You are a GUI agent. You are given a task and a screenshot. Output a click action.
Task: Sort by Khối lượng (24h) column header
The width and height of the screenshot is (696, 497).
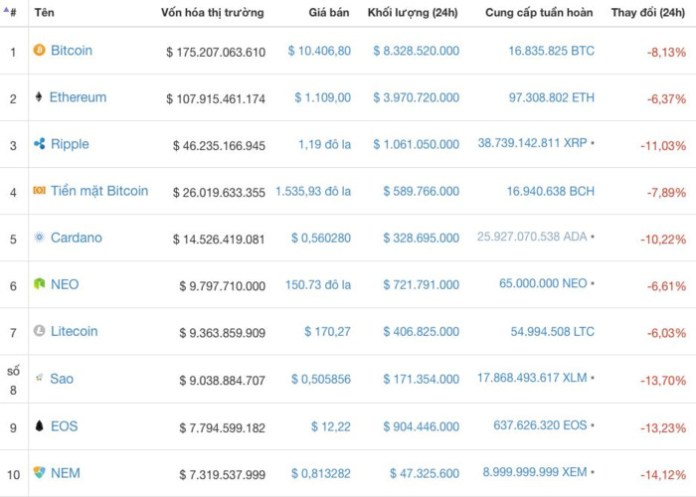click(420, 13)
